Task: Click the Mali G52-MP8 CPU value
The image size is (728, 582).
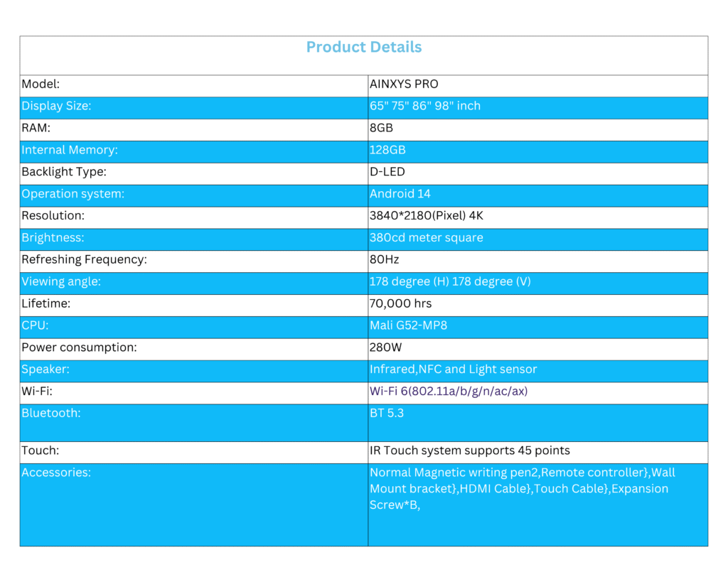Action: (408, 325)
